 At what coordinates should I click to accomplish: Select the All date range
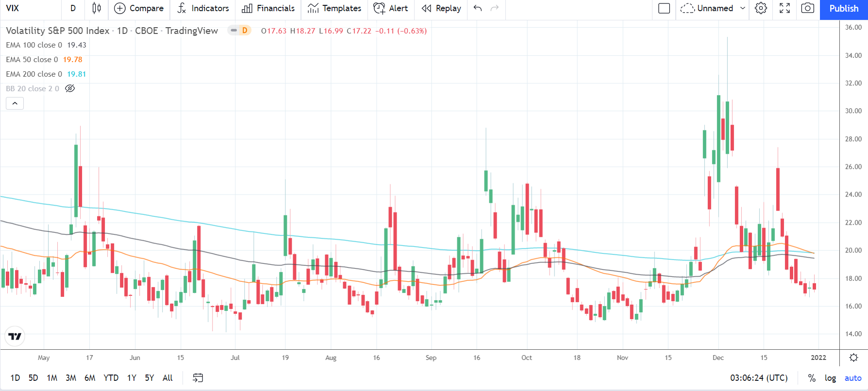[167, 378]
